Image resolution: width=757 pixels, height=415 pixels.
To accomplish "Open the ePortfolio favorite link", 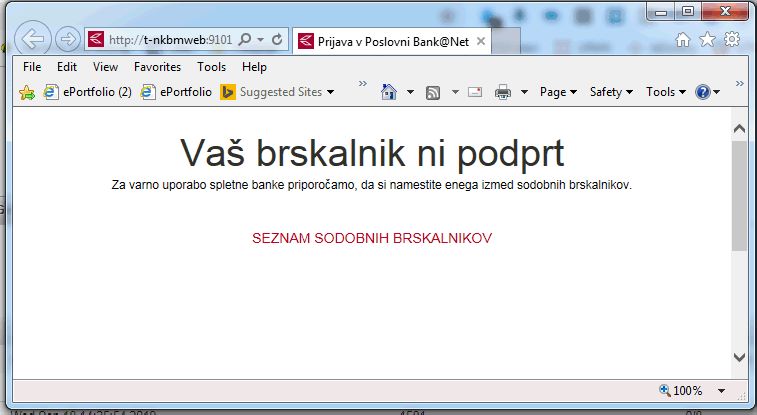I will tap(176, 92).
